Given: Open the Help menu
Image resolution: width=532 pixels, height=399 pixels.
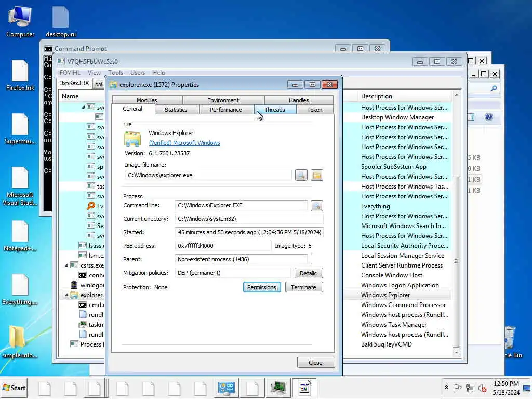Looking at the screenshot, I should (x=158, y=73).
